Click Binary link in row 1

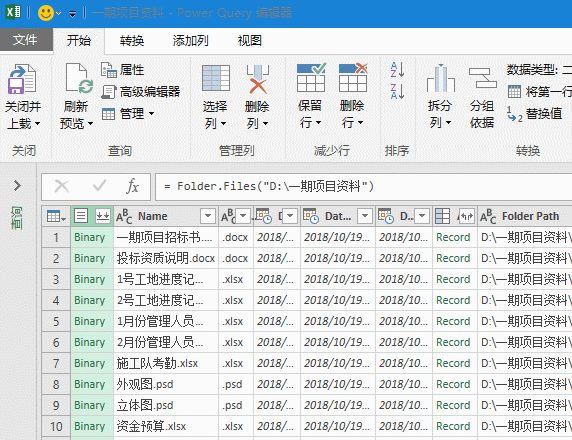click(89, 238)
